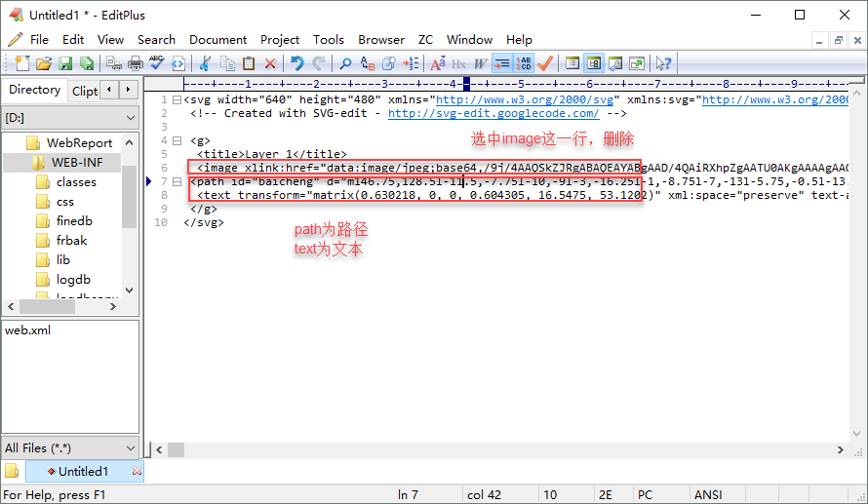Open the Replace tool icon
This screenshot has height=504, width=868.
tap(368, 63)
